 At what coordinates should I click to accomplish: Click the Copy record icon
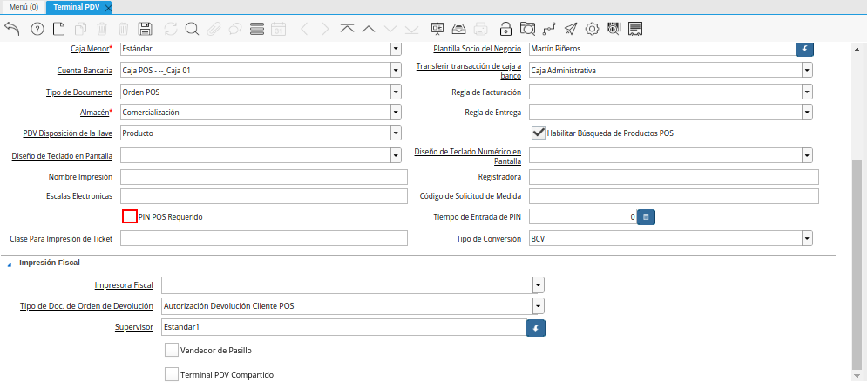tap(81, 29)
